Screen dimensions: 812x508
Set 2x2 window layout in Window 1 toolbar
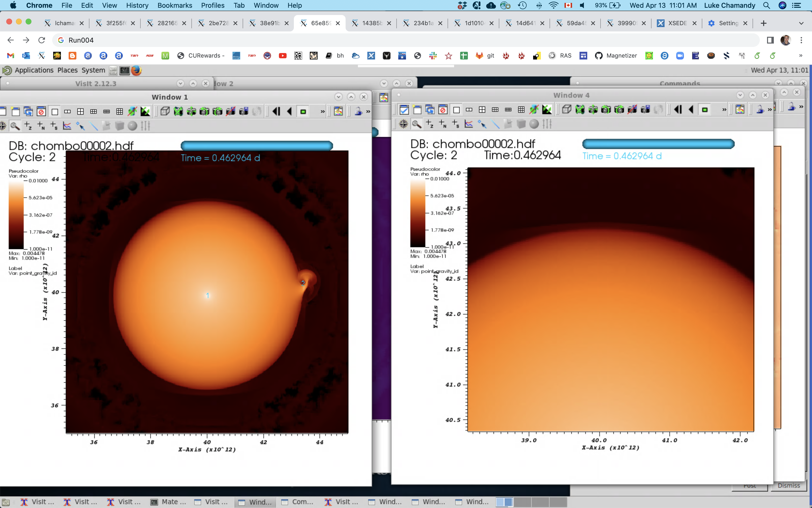(80, 112)
